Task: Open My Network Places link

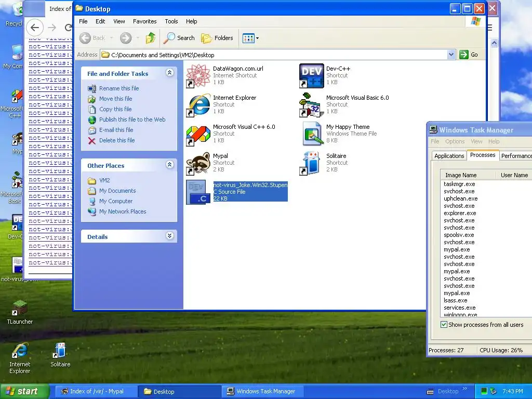Action: pos(123,211)
